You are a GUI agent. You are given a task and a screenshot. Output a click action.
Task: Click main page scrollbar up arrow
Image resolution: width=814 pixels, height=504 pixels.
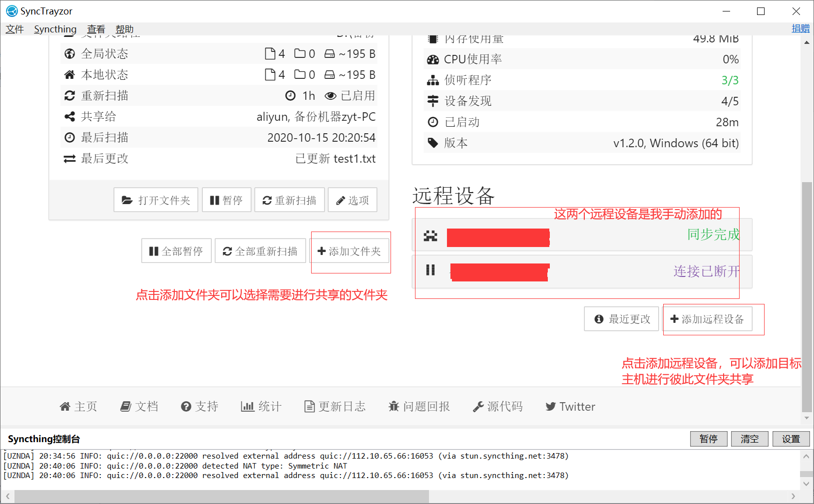click(807, 42)
